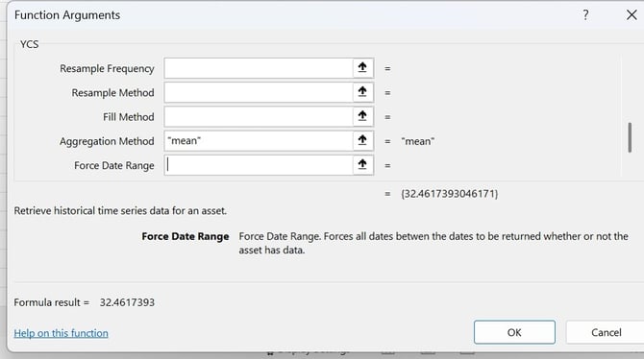Screen dimensions: 644x359
Task: Click the 'Retrieve historical time series data' description
Action: 120,211
